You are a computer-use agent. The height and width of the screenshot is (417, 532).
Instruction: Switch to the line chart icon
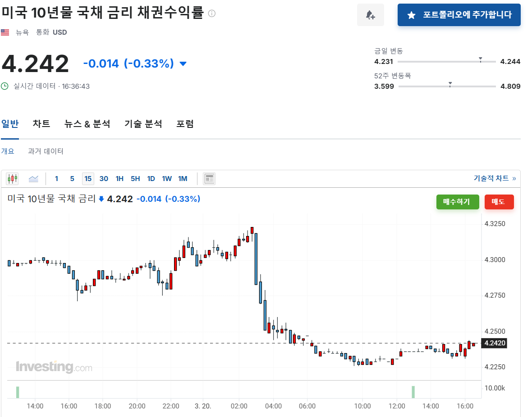tap(33, 178)
